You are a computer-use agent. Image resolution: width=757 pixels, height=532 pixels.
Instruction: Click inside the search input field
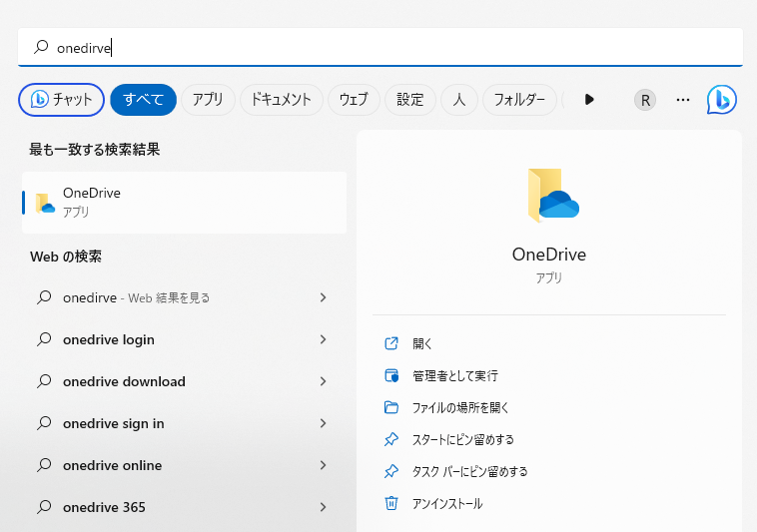[x=380, y=47]
